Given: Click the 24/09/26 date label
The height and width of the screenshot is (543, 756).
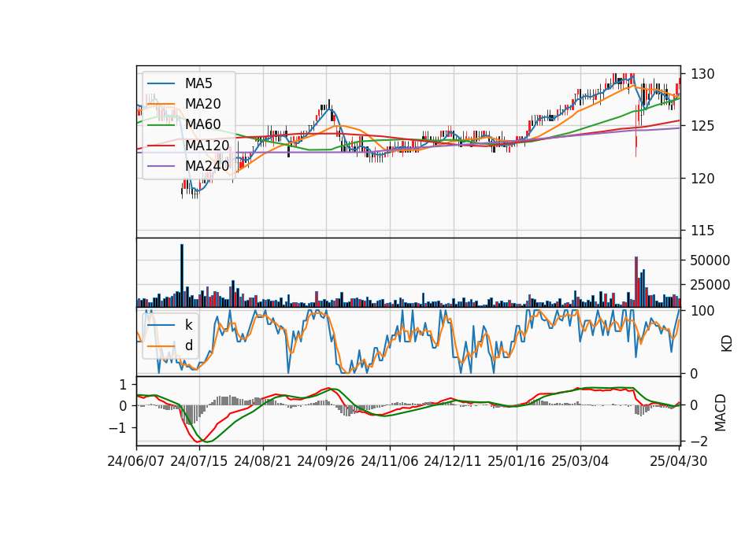Looking at the screenshot, I should [x=326, y=461].
